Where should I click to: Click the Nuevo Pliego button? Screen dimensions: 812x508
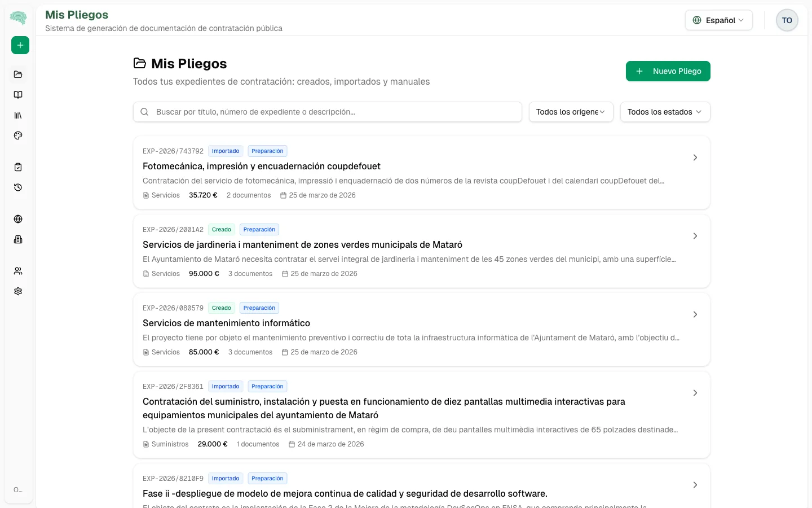(668, 71)
